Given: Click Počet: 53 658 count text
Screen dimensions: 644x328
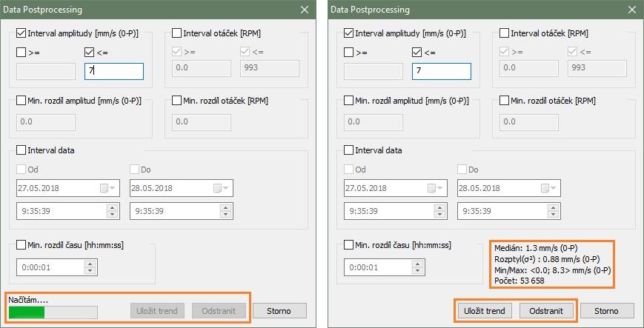Looking at the screenshot, I should click(x=519, y=281).
